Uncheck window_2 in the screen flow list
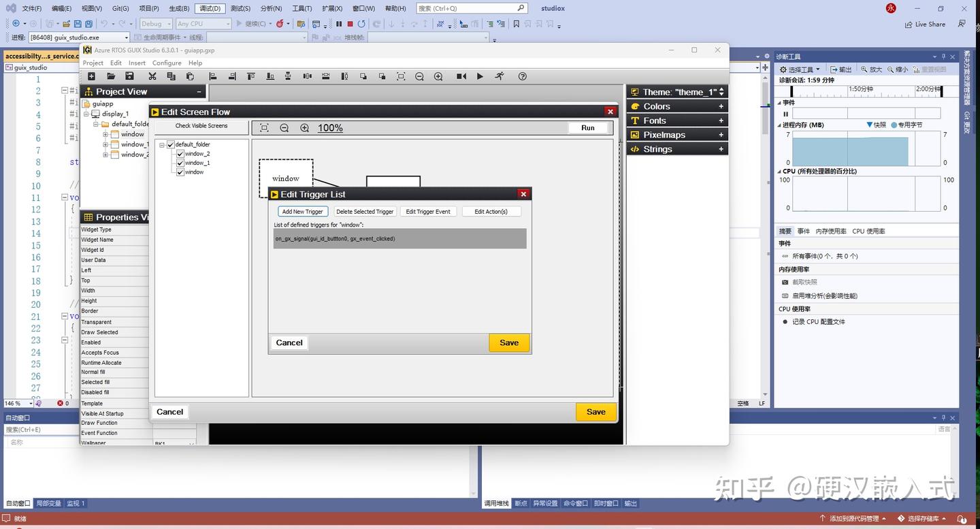The width and height of the screenshot is (980, 529). [x=180, y=153]
